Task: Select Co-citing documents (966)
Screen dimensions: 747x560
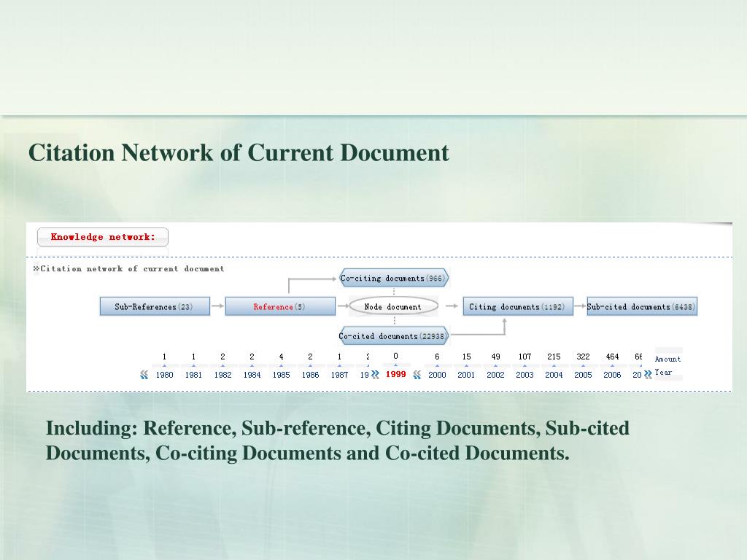Action: click(x=393, y=279)
